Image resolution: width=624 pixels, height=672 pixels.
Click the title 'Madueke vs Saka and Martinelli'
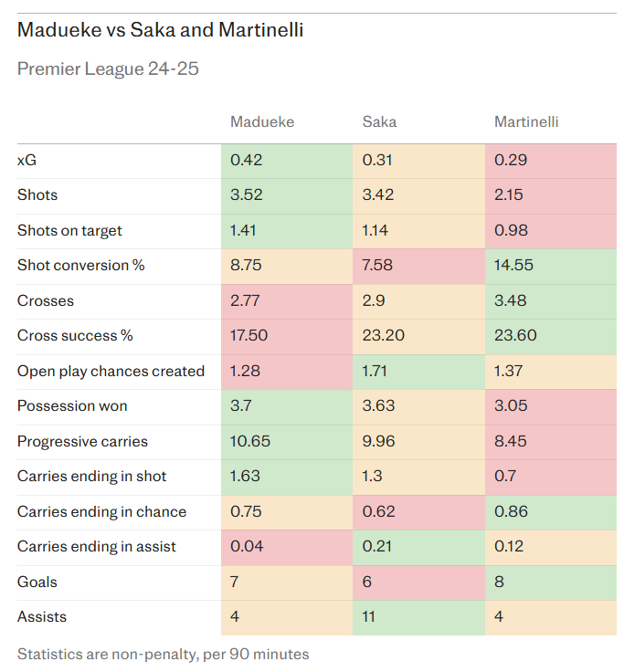pos(160,29)
